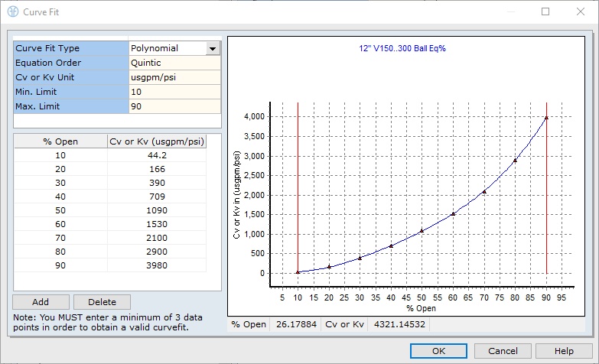This screenshot has height=364, width=599.
Task: Select the 44.2 Cv value cell
Action: (x=157, y=156)
